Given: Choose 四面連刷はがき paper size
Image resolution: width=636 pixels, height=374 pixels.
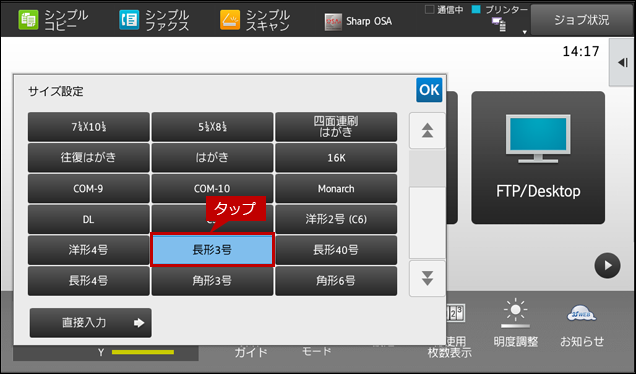Looking at the screenshot, I should 336,127.
